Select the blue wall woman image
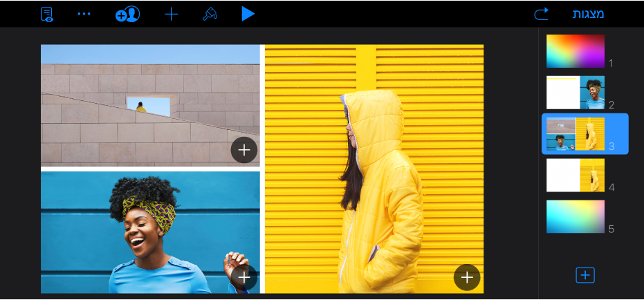The image size is (644, 300). point(150,232)
